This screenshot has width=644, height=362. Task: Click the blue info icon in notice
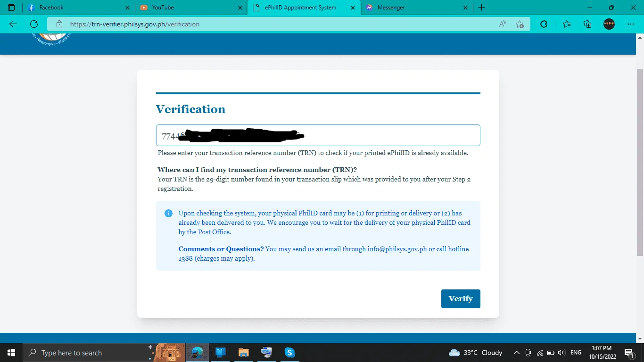pyautogui.click(x=168, y=213)
